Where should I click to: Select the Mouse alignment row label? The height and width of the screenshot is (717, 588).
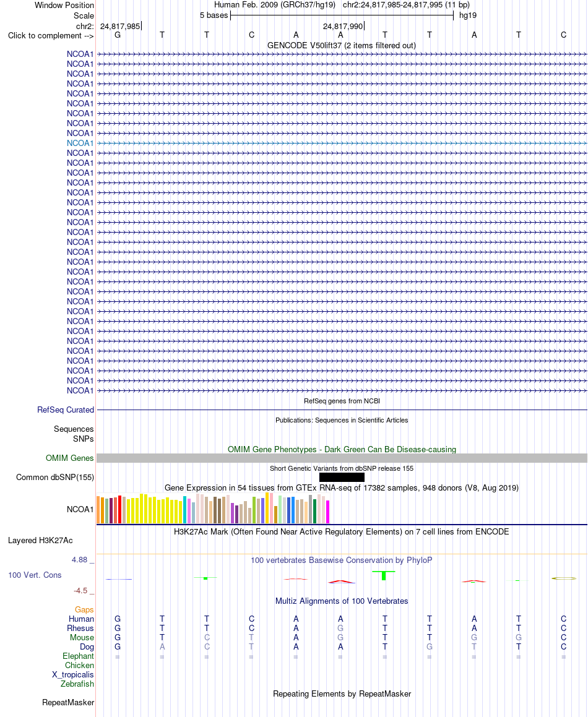(82, 637)
